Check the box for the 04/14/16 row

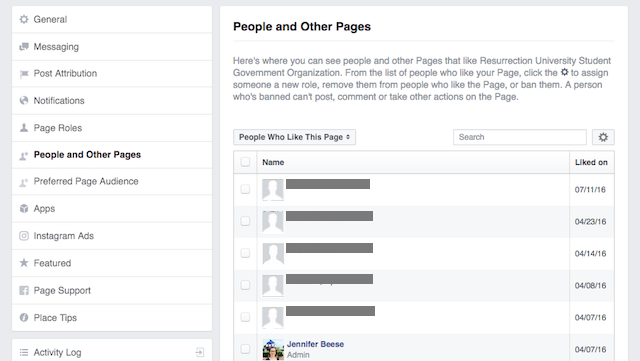pos(245,253)
